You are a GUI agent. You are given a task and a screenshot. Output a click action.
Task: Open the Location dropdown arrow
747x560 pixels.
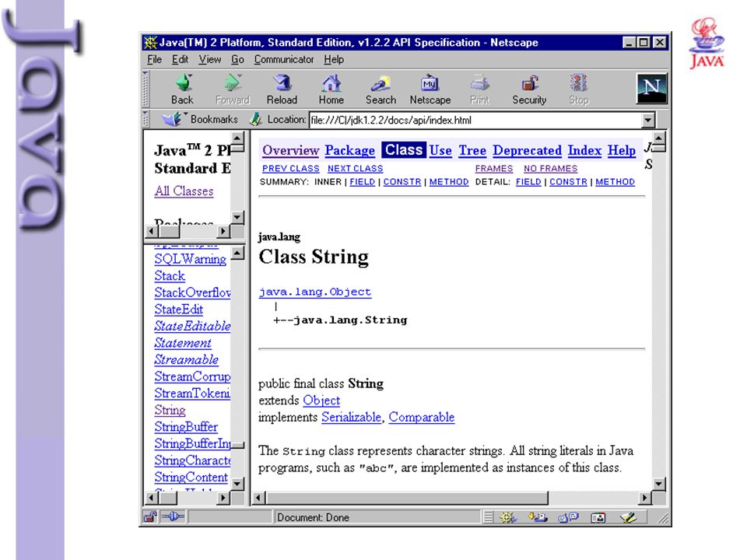tap(648, 120)
